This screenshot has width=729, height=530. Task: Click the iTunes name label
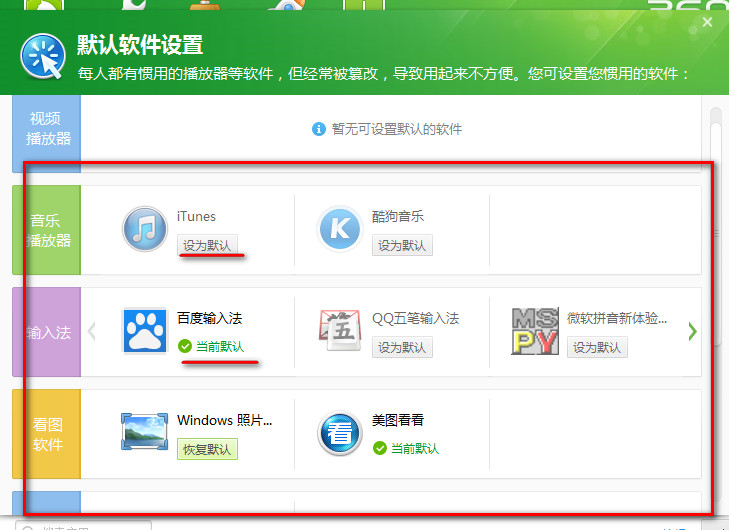196,216
